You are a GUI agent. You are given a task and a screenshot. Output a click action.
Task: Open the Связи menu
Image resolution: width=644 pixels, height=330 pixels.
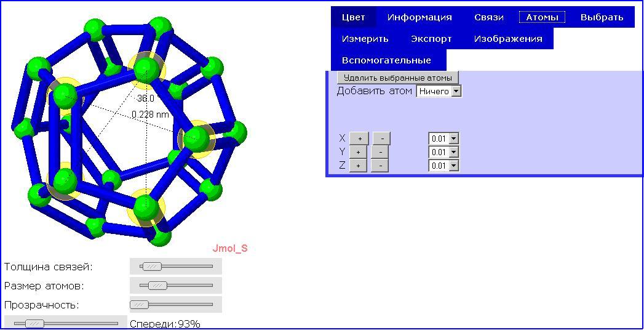pos(489,17)
